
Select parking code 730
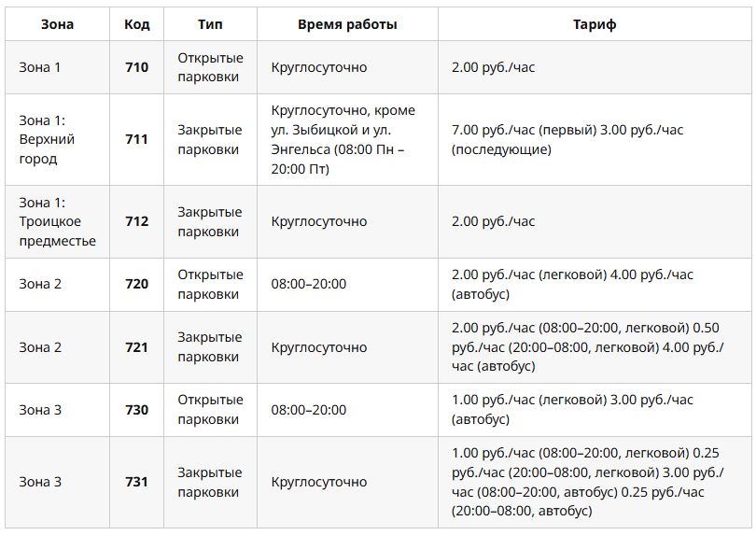point(136,410)
